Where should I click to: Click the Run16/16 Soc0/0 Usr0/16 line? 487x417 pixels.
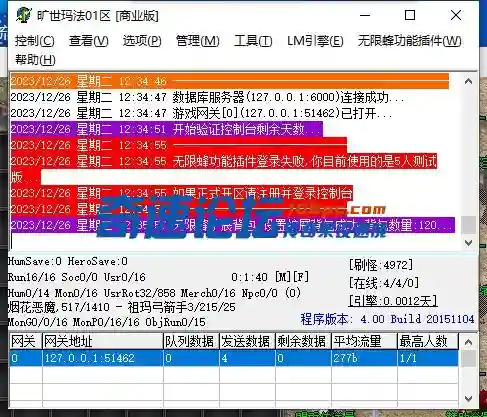(x=77, y=277)
